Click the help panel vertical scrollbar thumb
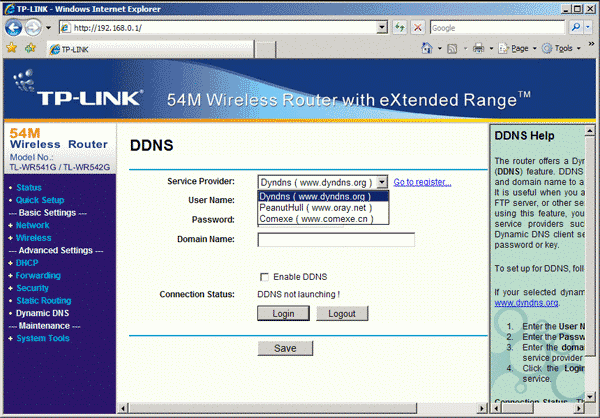This screenshot has height=418, width=600. click(590, 247)
